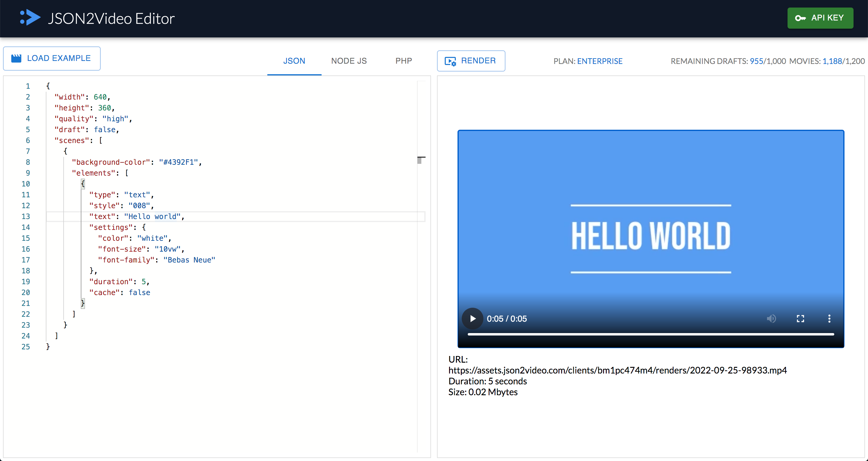Click the "#4392F1" background-color value
The height and width of the screenshot is (461, 868).
tap(179, 162)
